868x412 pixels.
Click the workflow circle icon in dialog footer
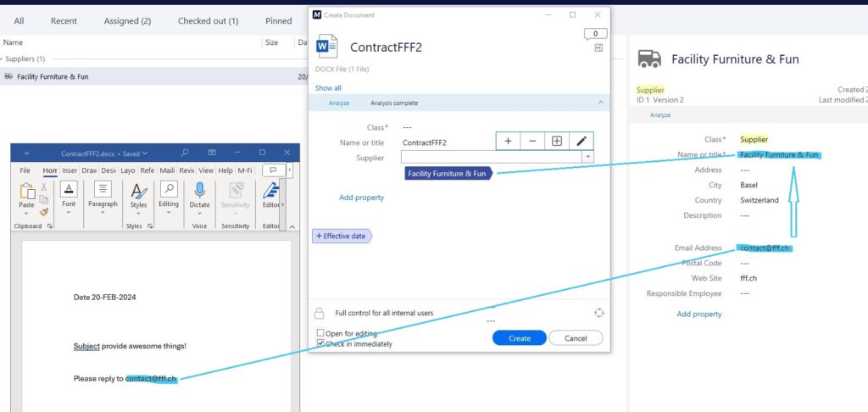tap(598, 313)
